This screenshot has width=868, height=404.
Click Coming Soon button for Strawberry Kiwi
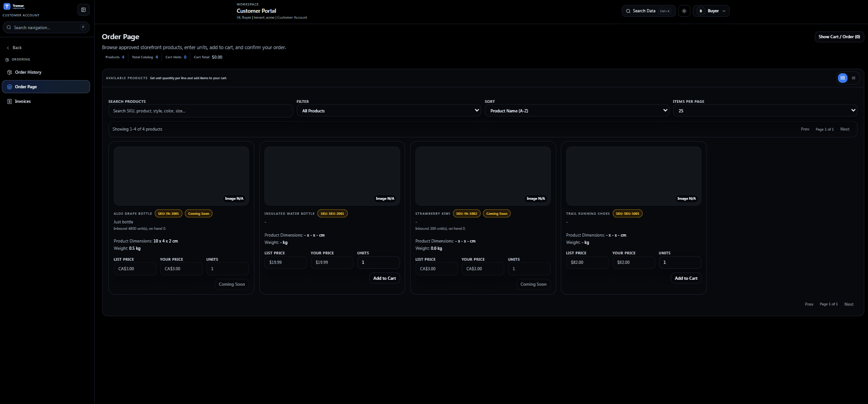[x=533, y=284]
